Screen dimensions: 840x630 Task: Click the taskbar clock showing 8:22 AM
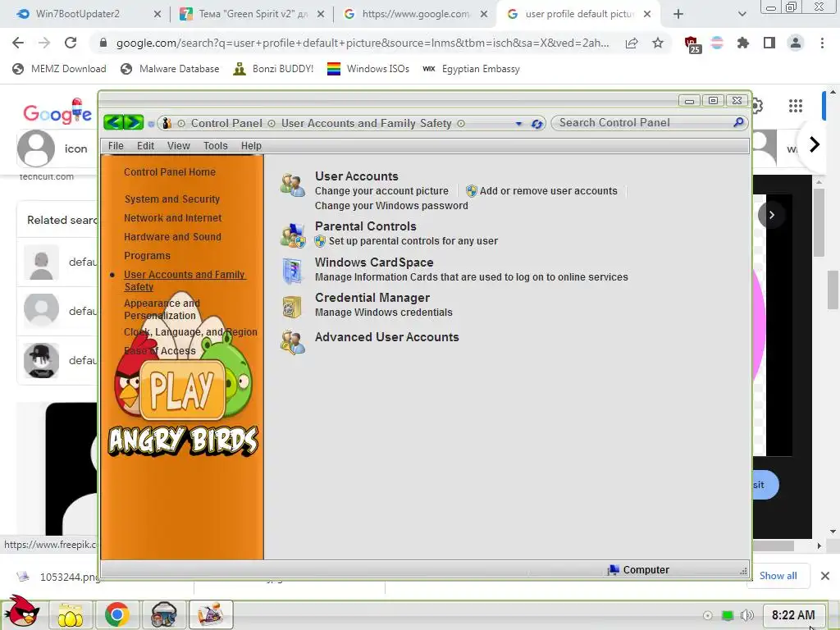point(793,615)
